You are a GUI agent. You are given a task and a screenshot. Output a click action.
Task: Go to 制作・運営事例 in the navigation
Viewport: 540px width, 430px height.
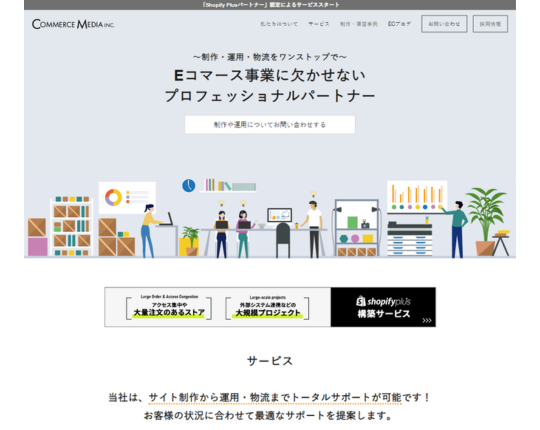pos(359,24)
